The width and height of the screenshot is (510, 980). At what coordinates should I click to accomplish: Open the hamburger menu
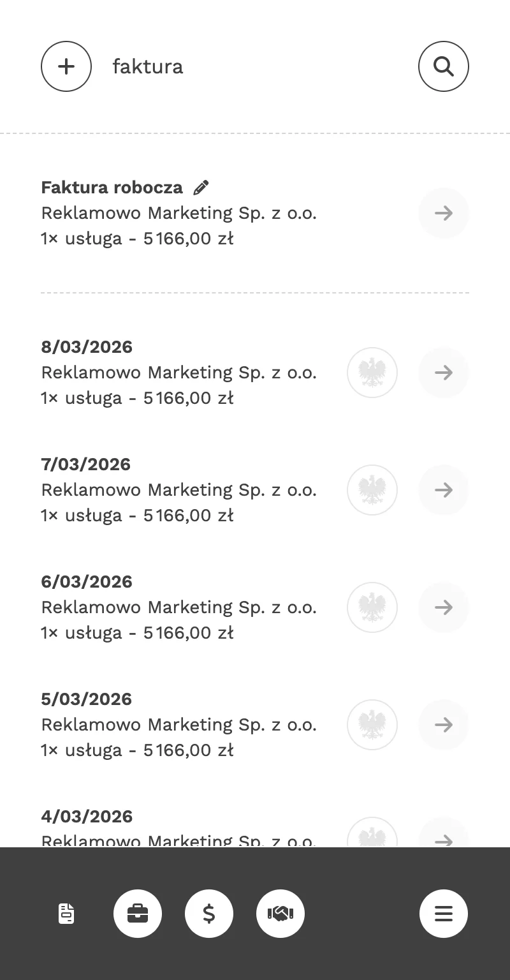(x=443, y=914)
